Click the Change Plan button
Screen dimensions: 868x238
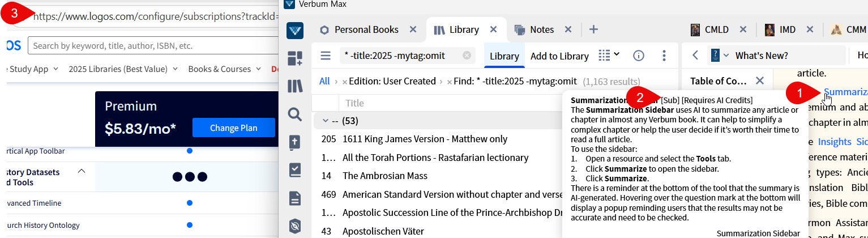click(233, 128)
